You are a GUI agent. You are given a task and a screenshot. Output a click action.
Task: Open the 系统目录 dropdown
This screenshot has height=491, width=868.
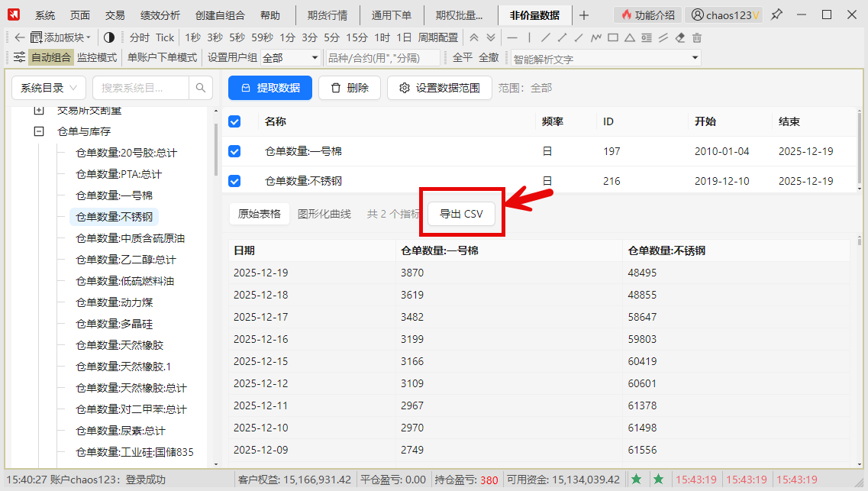[x=49, y=88]
